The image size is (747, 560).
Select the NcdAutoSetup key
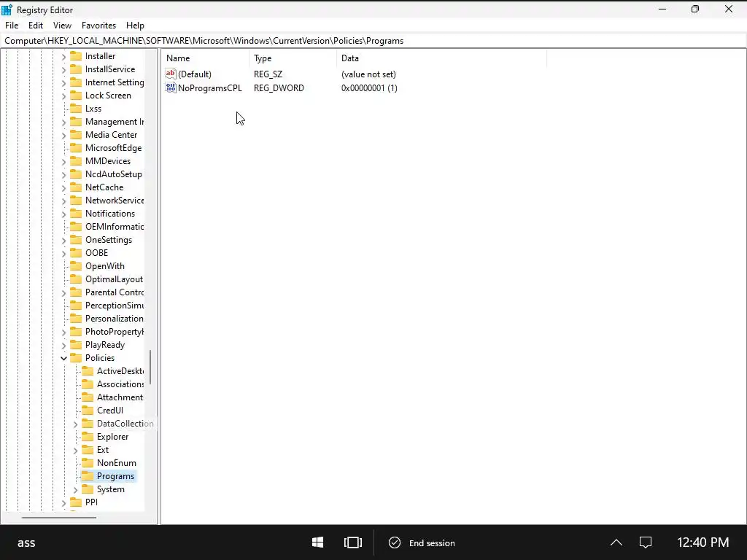tap(113, 174)
